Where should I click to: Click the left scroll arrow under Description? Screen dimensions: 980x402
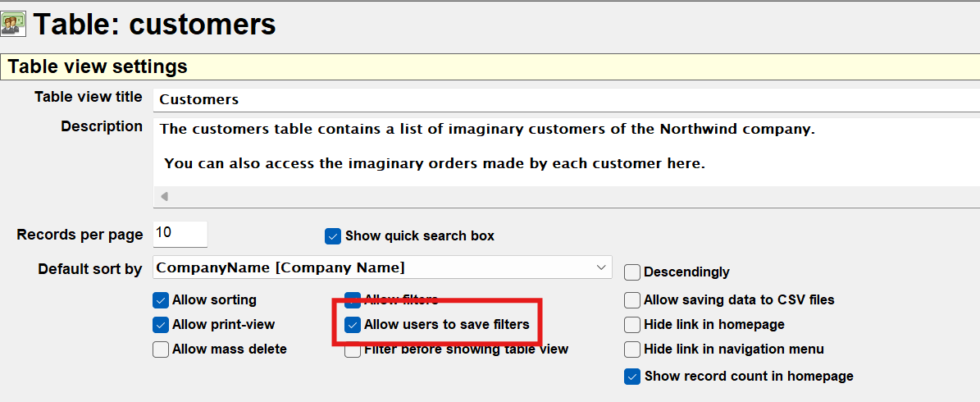[x=165, y=196]
